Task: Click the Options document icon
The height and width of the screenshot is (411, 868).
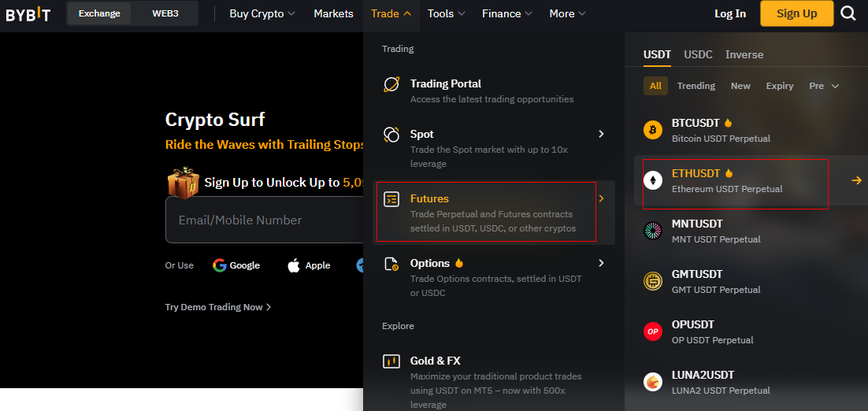Action: coord(391,264)
